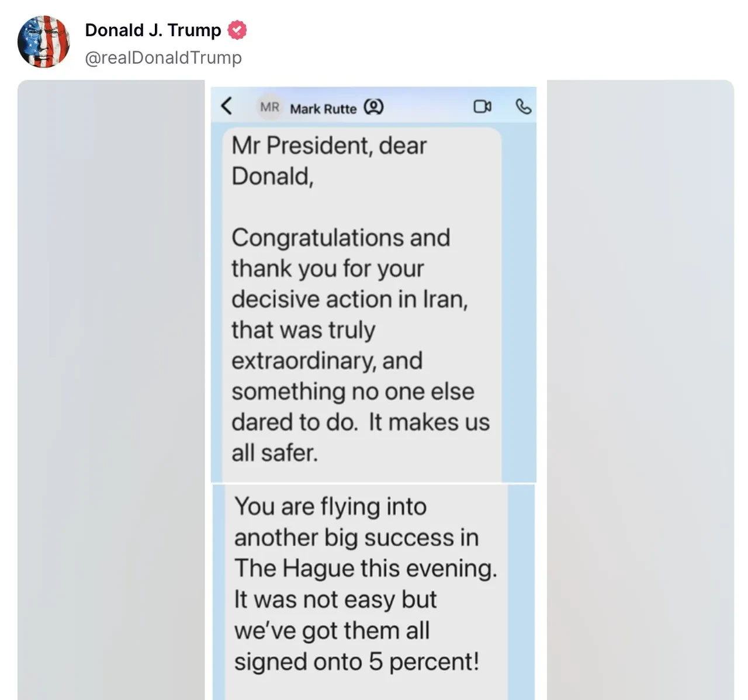Start a voice call with Mark Rutte
This screenshot has width=748, height=700.
pyautogui.click(x=523, y=106)
